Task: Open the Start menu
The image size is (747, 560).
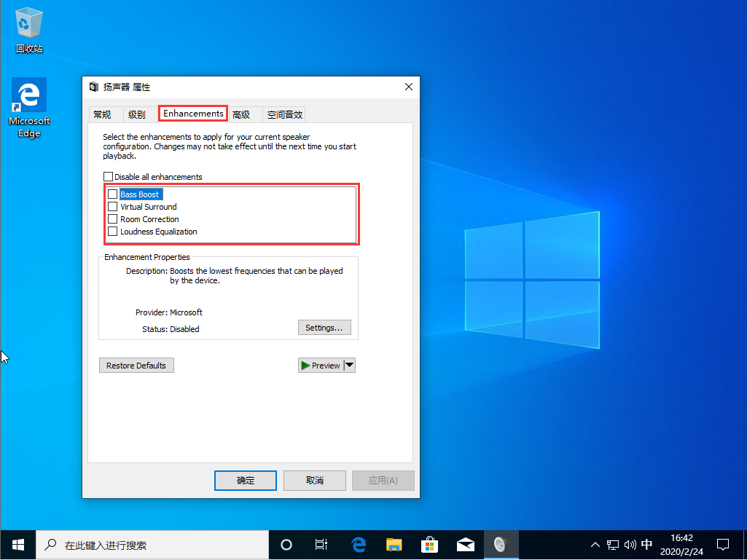Action: coord(17,544)
